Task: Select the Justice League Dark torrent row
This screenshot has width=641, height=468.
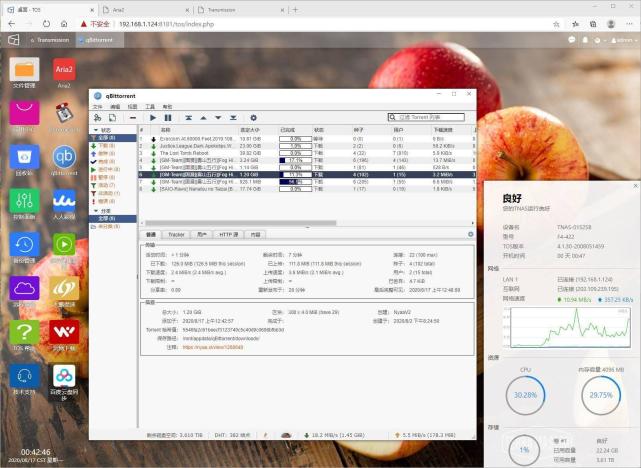Action: pyautogui.click(x=307, y=146)
